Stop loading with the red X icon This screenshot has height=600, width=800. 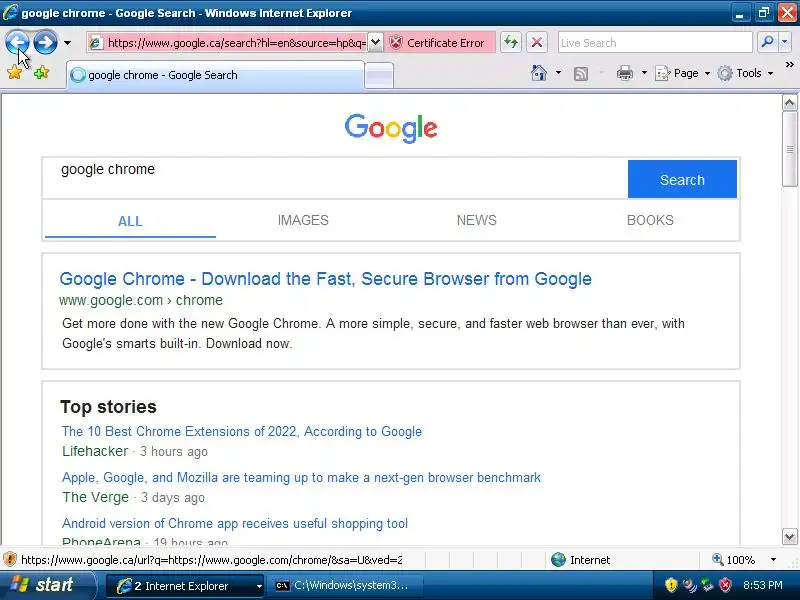coord(537,42)
